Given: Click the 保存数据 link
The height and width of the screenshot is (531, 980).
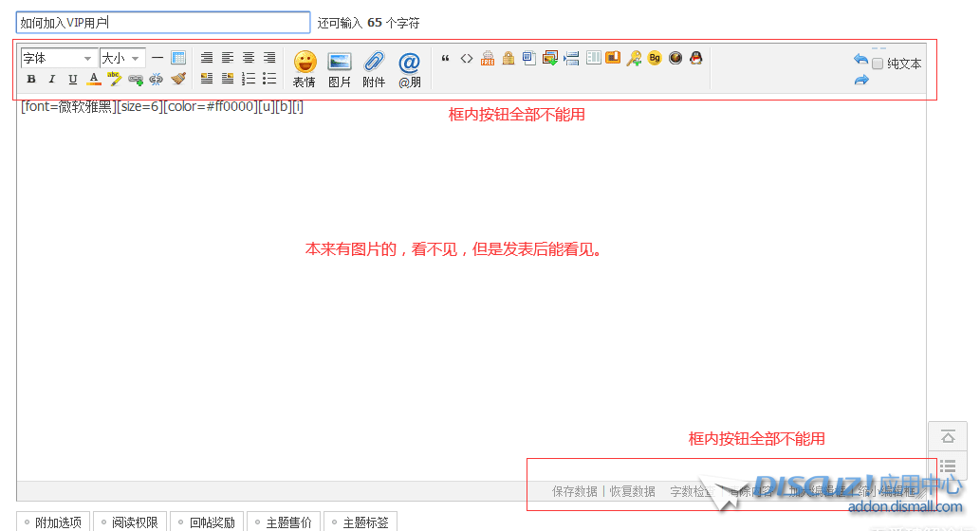Looking at the screenshot, I should tap(575, 491).
